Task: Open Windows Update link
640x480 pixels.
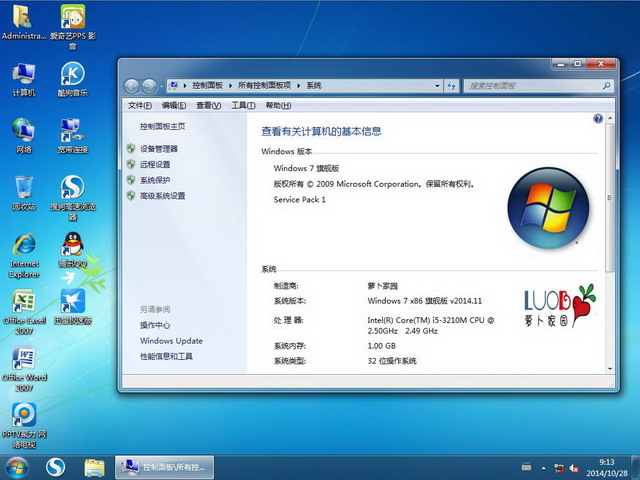Action: (171, 341)
